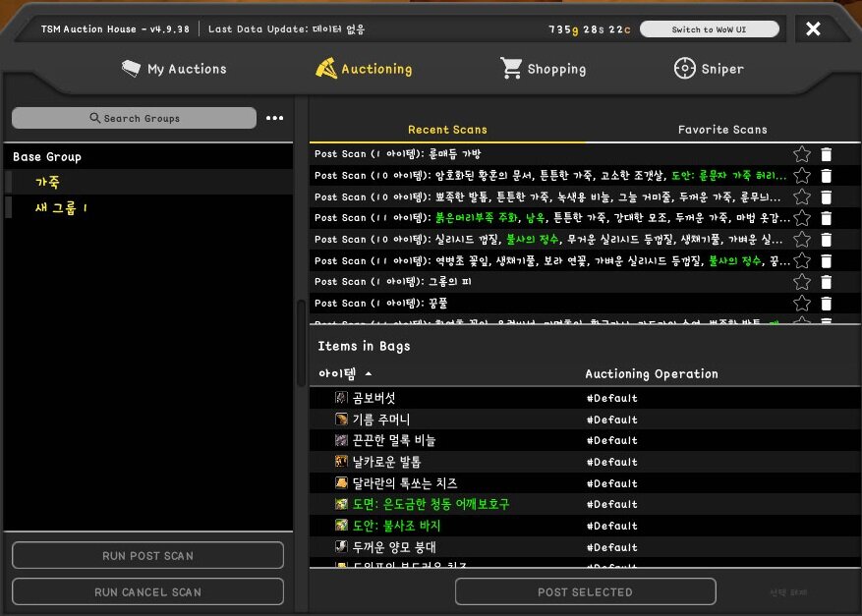The width and height of the screenshot is (862, 616).
Task: Go to the Shopping tab
Action: (544, 69)
